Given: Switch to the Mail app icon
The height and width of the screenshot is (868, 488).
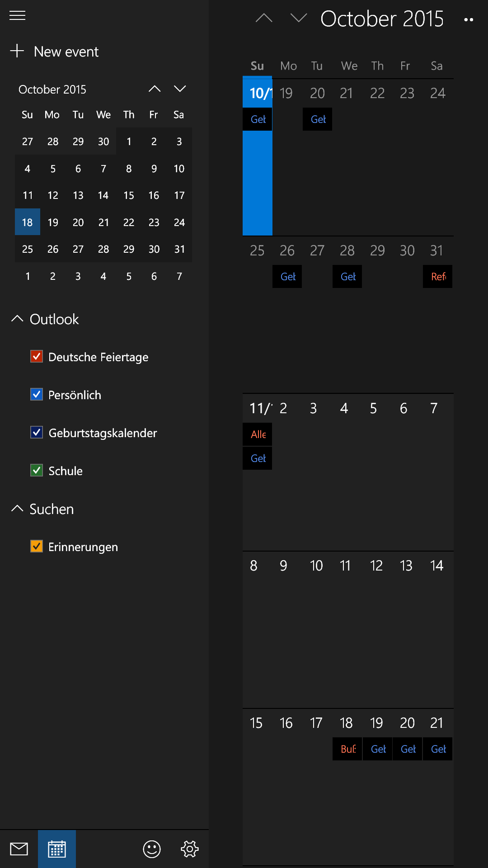Looking at the screenshot, I should click(19, 849).
